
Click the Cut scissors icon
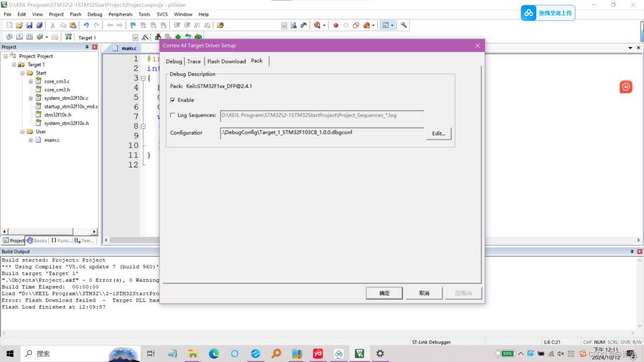(53, 25)
